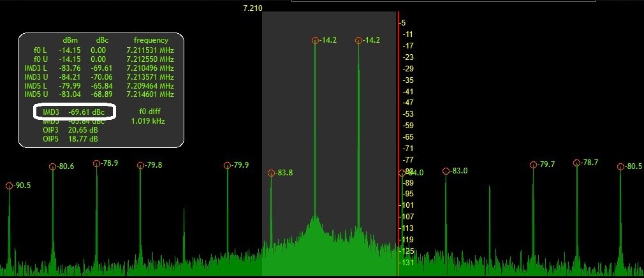This screenshot has width=644, height=278.
Task: Click the -53 label on dB scale
Action: tap(408, 113)
